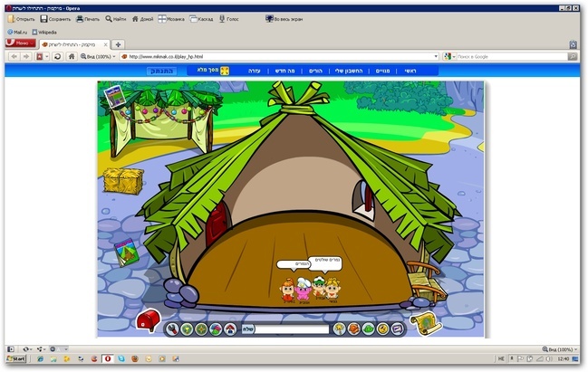
Task: Click the red door of the hut
Action: point(217,226)
